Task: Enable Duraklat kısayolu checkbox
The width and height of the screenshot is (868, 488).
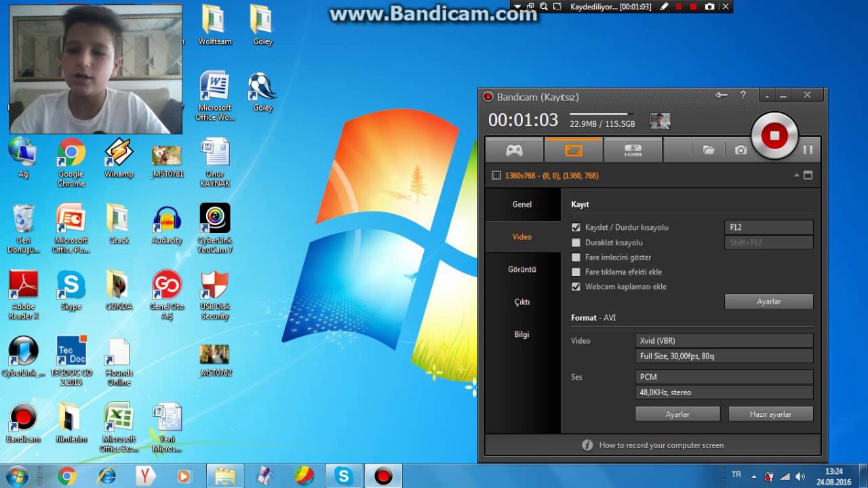Action: [576, 243]
